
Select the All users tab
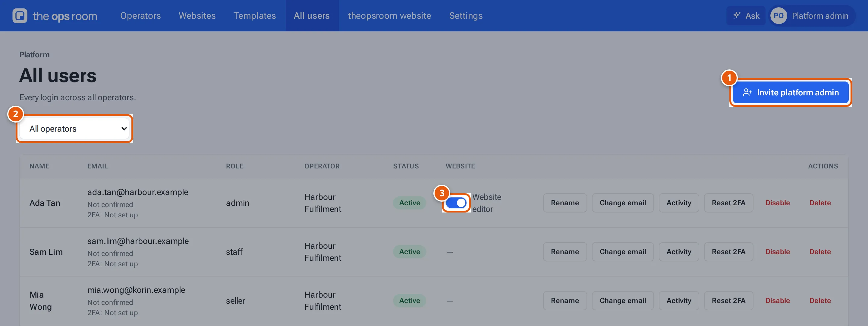312,15
